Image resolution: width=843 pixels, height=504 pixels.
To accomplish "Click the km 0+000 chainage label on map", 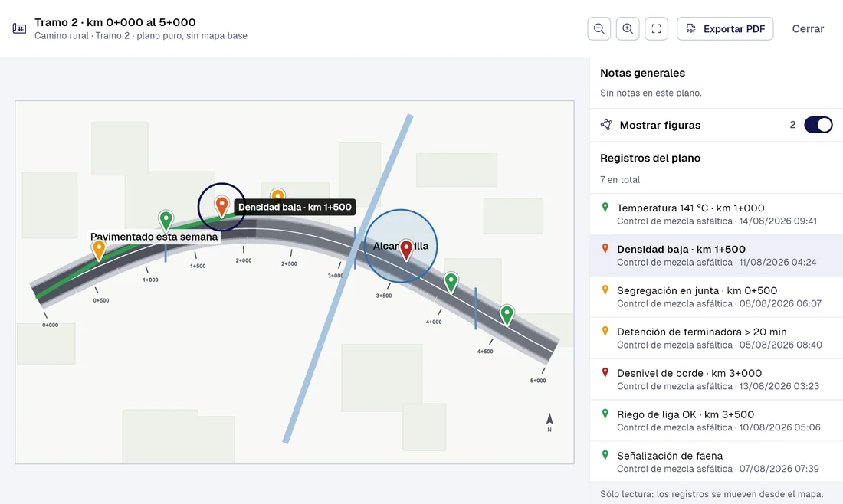I will coord(51,325).
